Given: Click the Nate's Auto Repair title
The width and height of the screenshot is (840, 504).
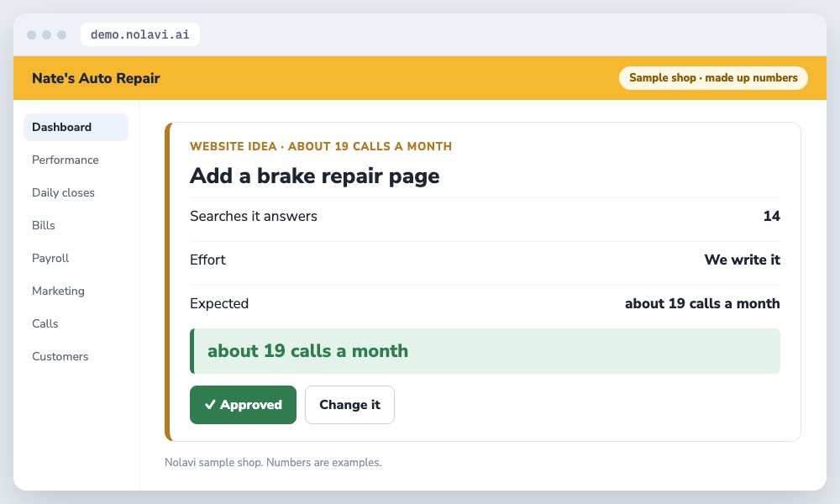Looking at the screenshot, I should coord(96,78).
